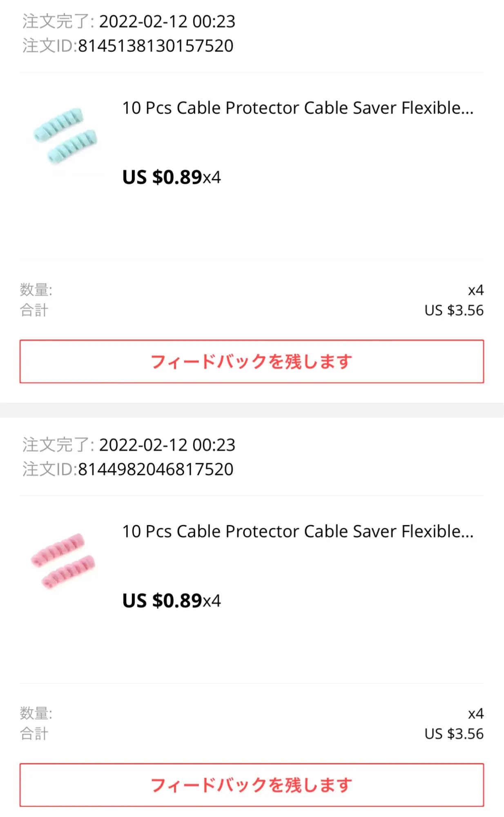Screen dimensions: 504x817
Task: Open product title beside the blue thumbnail
Action: point(298,108)
